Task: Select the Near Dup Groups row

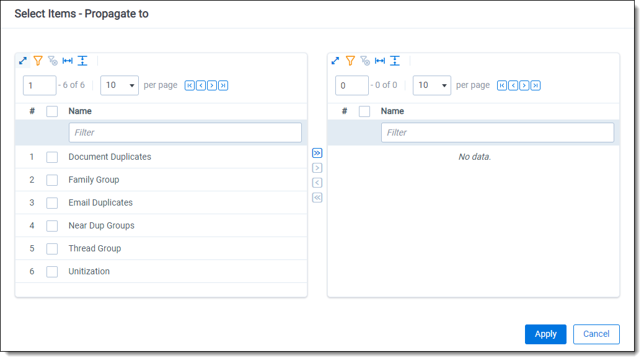Action: point(102,226)
